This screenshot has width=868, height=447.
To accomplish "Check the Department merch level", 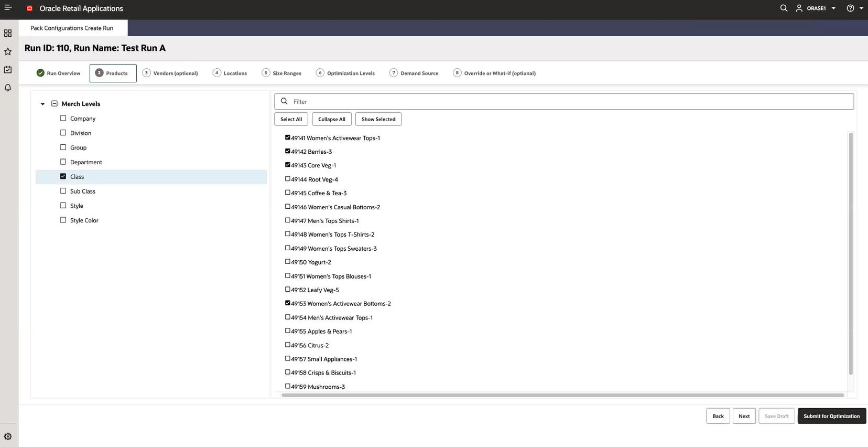I will pyautogui.click(x=63, y=162).
